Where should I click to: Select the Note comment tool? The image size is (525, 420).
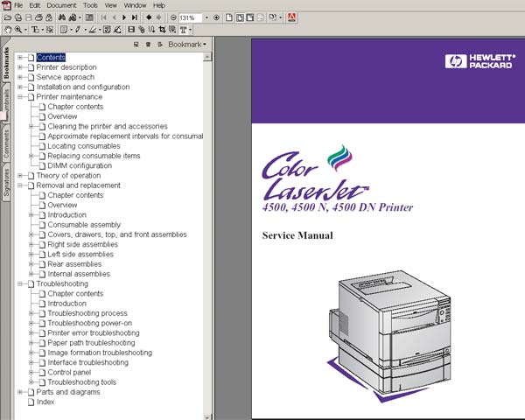click(x=64, y=30)
